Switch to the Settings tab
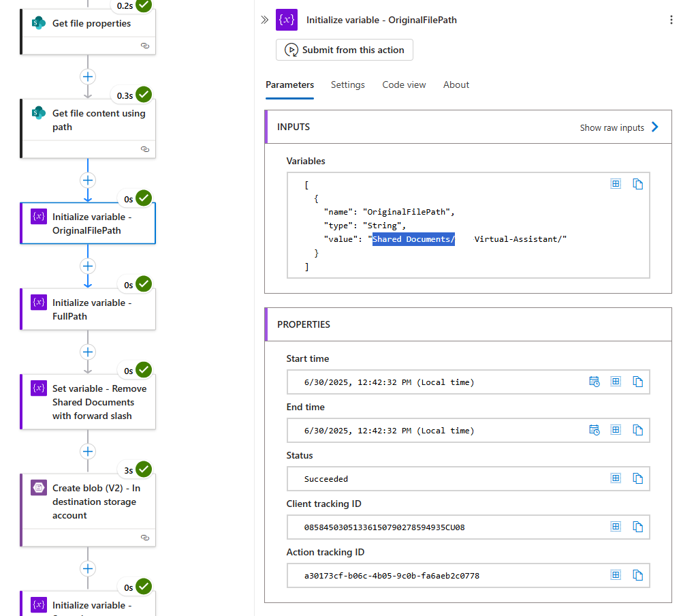681x616 pixels. [x=348, y=84]
